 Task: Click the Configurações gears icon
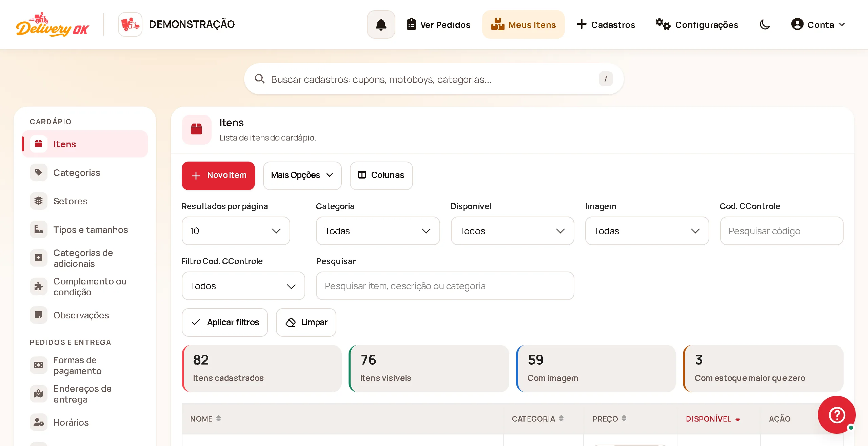click(663, 24)
